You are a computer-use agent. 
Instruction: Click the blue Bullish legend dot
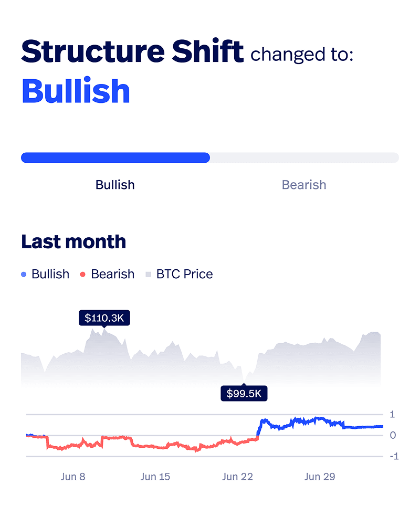[x=24, y=275]
